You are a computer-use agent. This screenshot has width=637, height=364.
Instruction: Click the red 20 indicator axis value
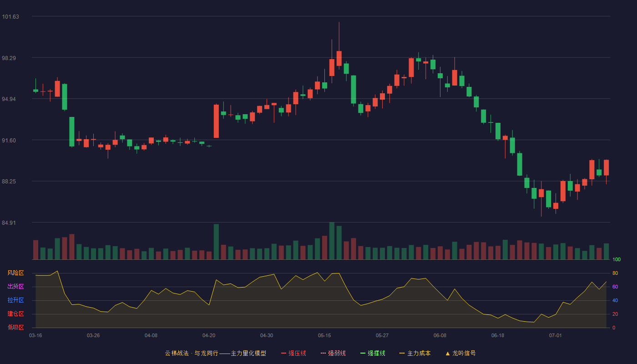click(x=615, y=314)
